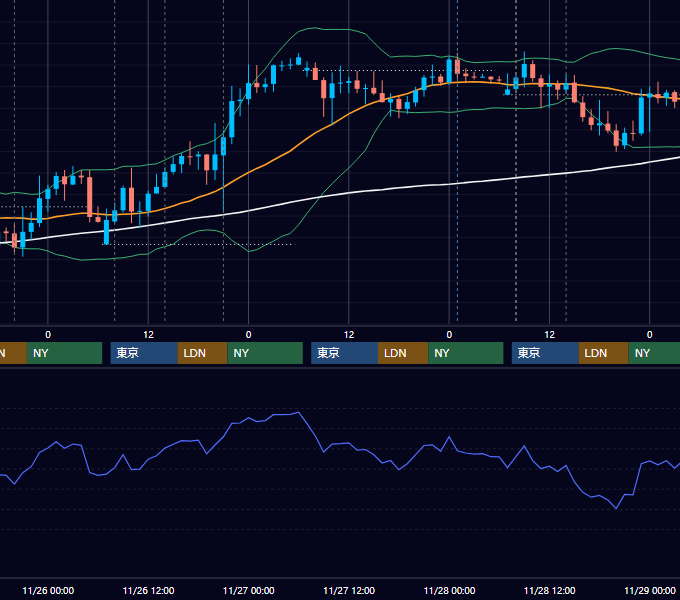
Task: Select the NY session block spanning 11/26 00:00
Action: pyautogui.click(x=64, y=353)
